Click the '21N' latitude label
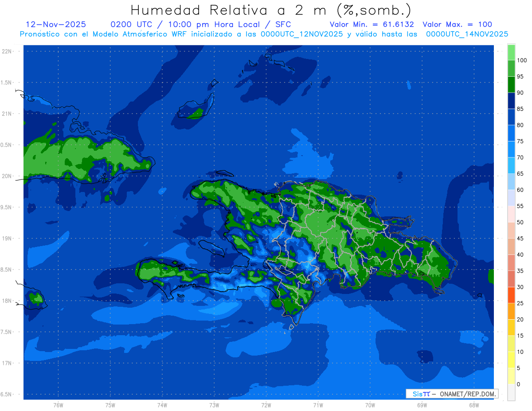 pyautogui.click(x=6, y=114)
